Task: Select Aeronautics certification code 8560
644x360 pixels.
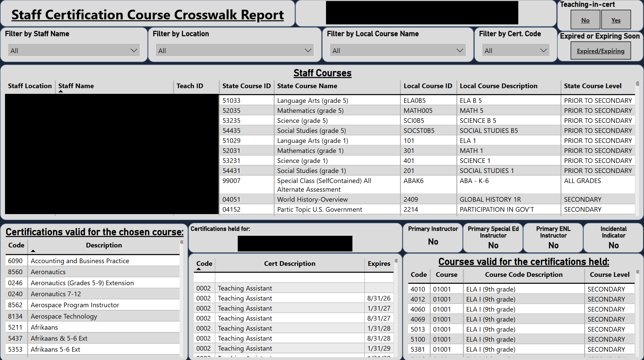Action: [x=15, y=272]
